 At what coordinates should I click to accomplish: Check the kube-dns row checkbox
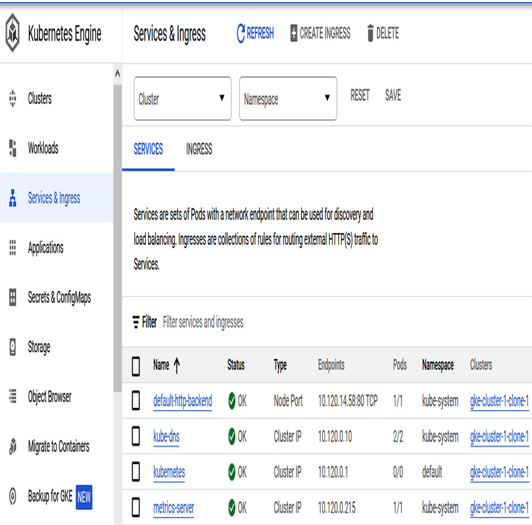pyautogui.click(x=136, y=436)
